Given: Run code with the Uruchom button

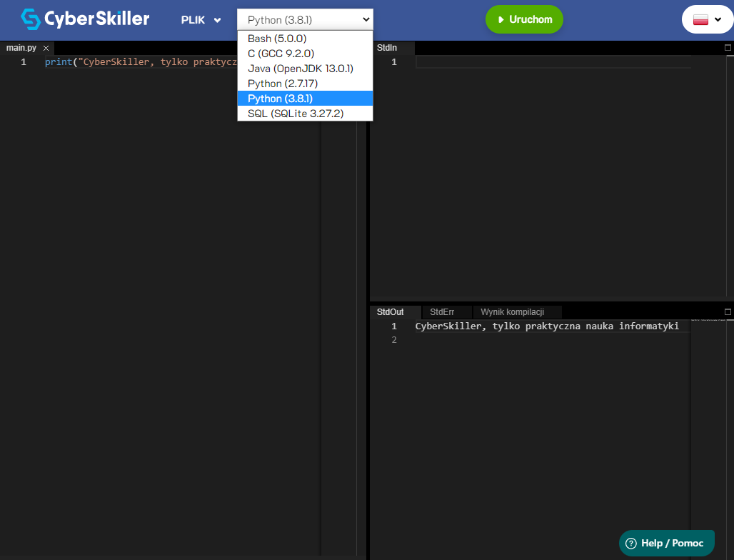Looking at the screenshot, I should 524,19.
